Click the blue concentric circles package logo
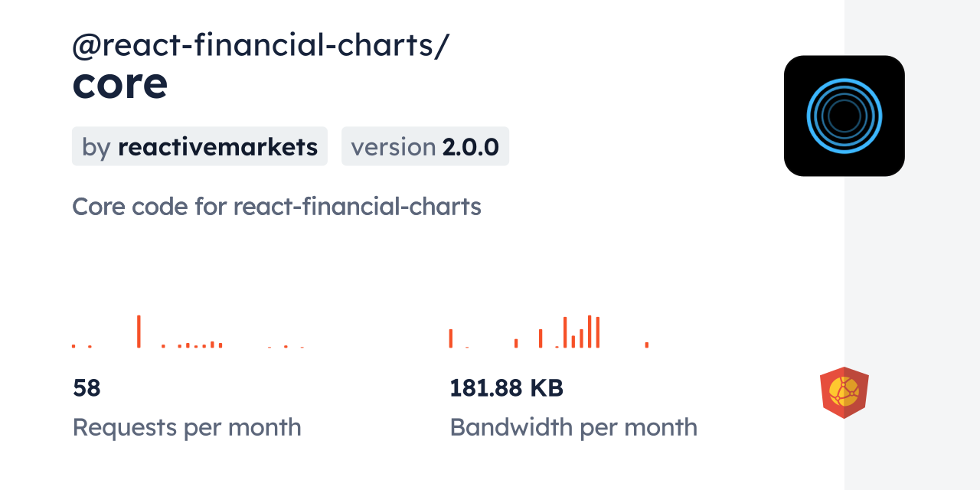The height and width of the screenshot is (490, 980). (844, 116)
